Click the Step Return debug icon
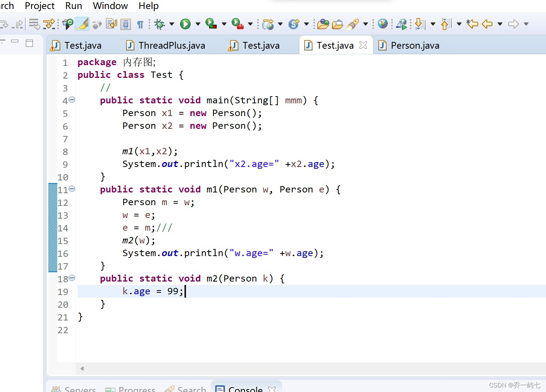 click(18, 24)
